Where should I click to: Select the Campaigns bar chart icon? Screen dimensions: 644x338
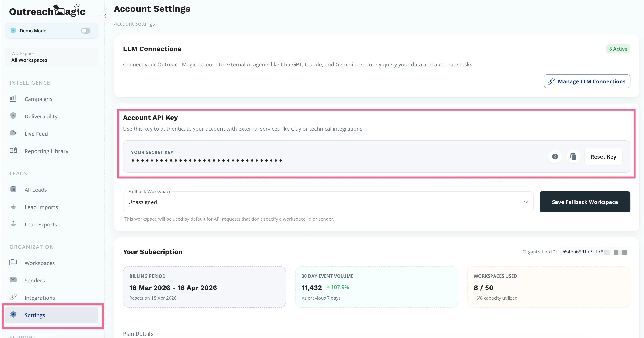pyautogui.click(x=13, y=99)
